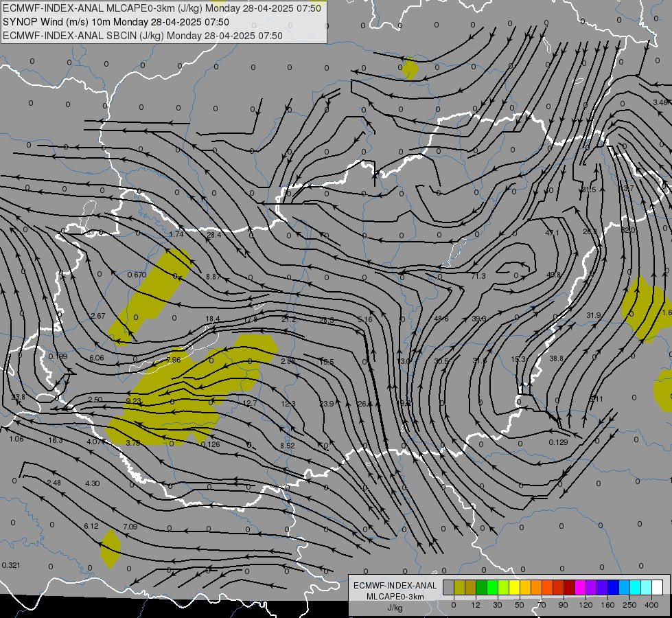Viewport: 672px width, 618px height.
Task: Click the 0.126 map value
Action: (x=210, y=444)
